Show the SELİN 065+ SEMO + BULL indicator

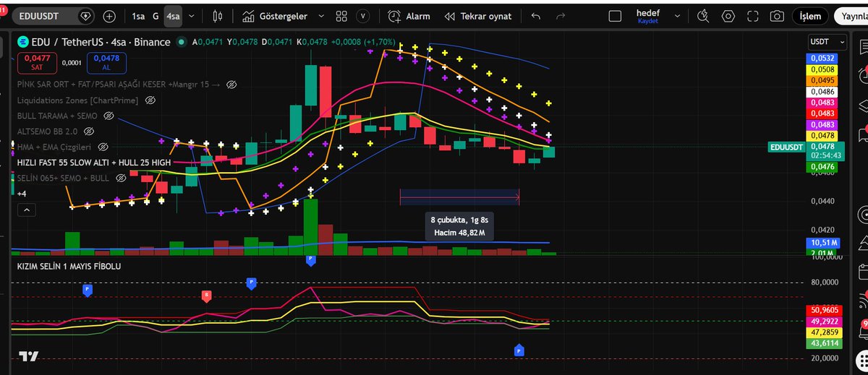(122, 178)
